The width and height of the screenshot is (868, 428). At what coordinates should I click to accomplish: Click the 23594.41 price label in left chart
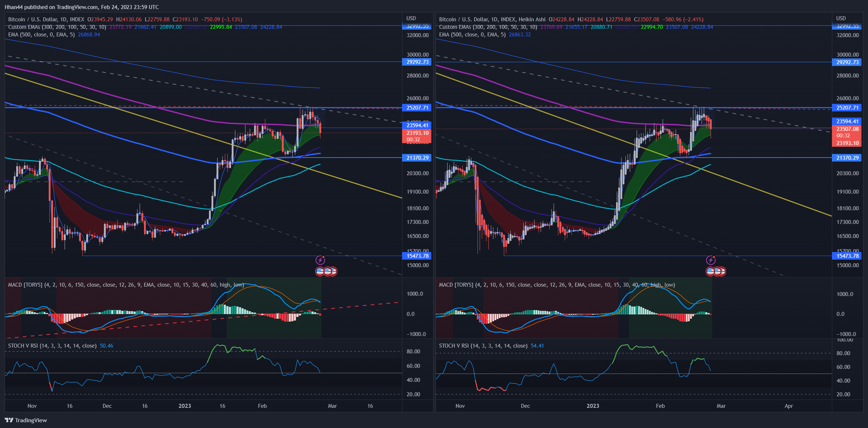pos(417,125)
